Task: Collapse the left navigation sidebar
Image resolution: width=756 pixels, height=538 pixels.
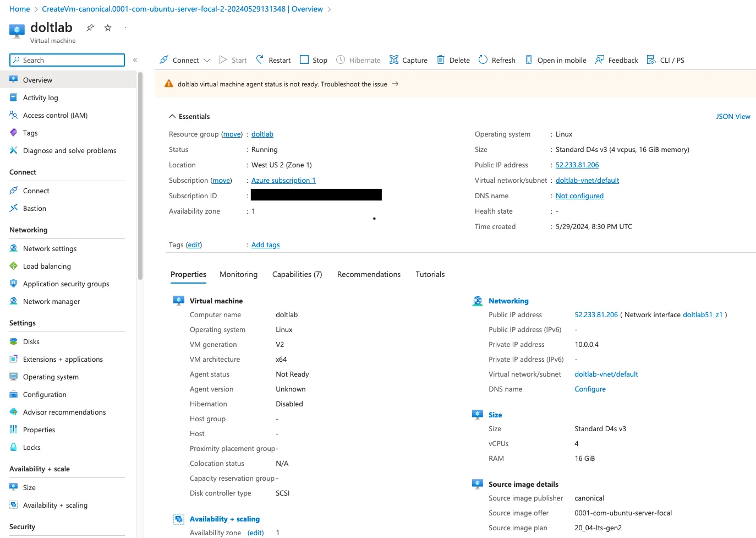Action: coord(135,60)
